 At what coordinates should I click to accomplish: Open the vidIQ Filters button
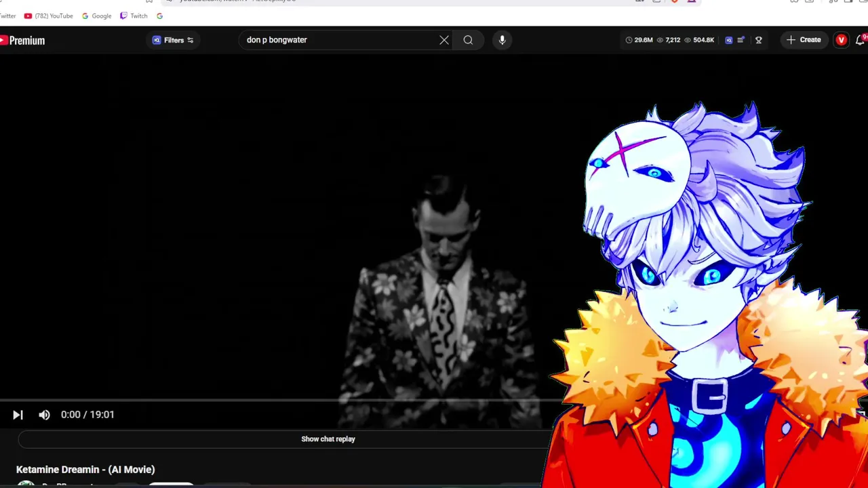[173, 40]
